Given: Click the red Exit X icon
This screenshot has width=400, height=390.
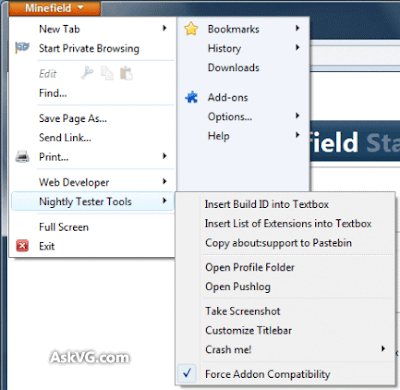Looking at the screenshot, I should 22,246.
